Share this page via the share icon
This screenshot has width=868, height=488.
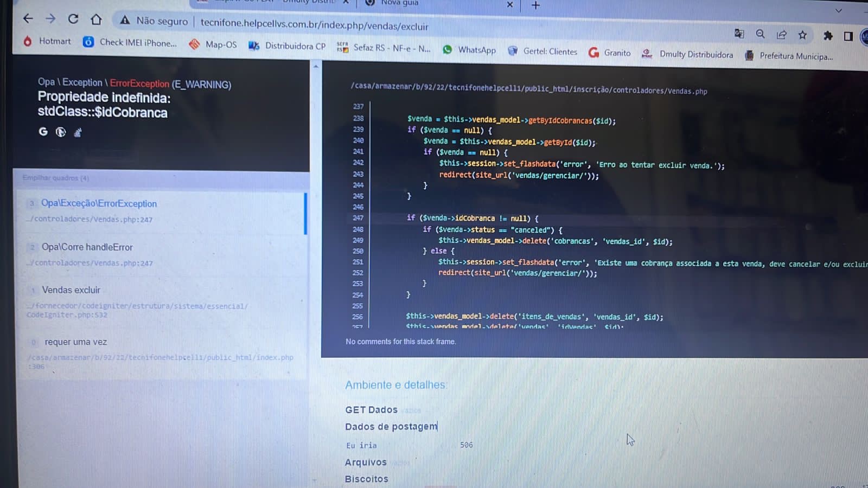point(781,34)
